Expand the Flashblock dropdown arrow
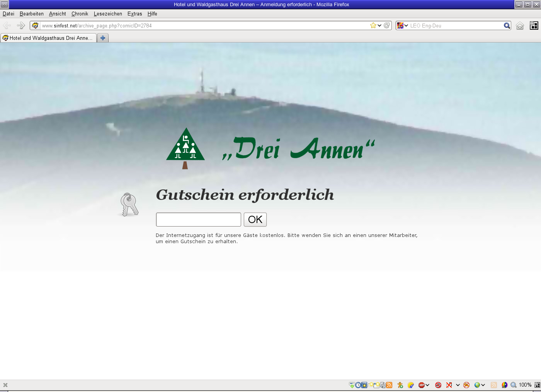This screenshot has height=392, width=541. pos(458,385)
